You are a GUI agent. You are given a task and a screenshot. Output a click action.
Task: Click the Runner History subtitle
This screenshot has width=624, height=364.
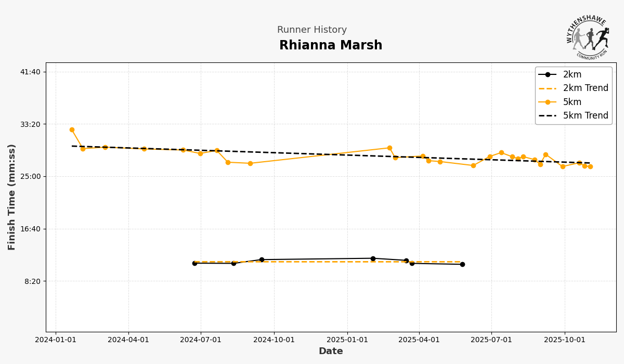coord(312,30)
